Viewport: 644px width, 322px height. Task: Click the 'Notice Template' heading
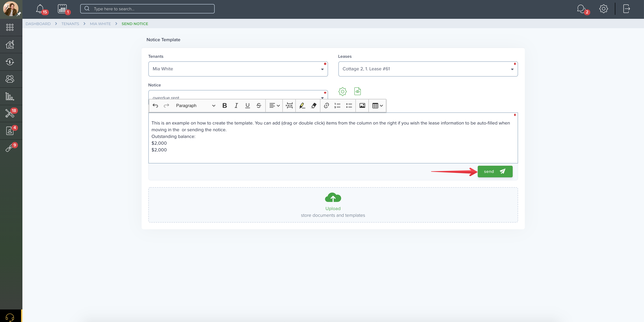pos(163,40)
